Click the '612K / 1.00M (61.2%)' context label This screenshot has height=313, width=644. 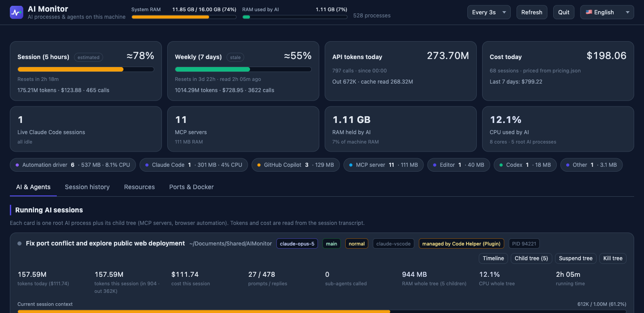(x=602, y=304)
